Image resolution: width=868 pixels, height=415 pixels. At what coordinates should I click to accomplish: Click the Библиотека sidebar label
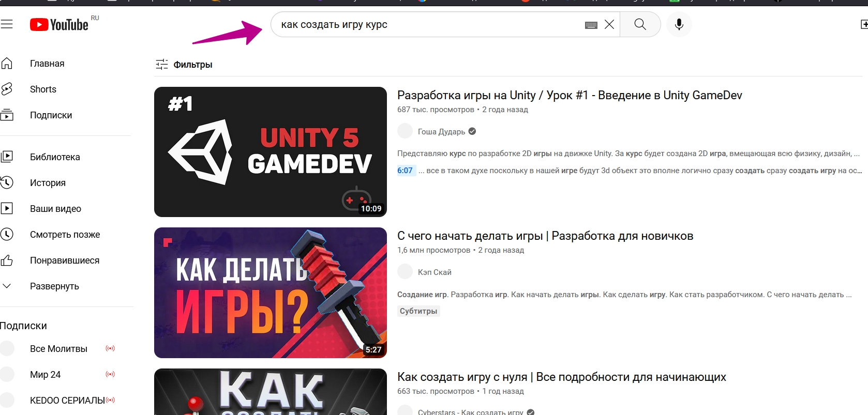[x=55, y=157]
